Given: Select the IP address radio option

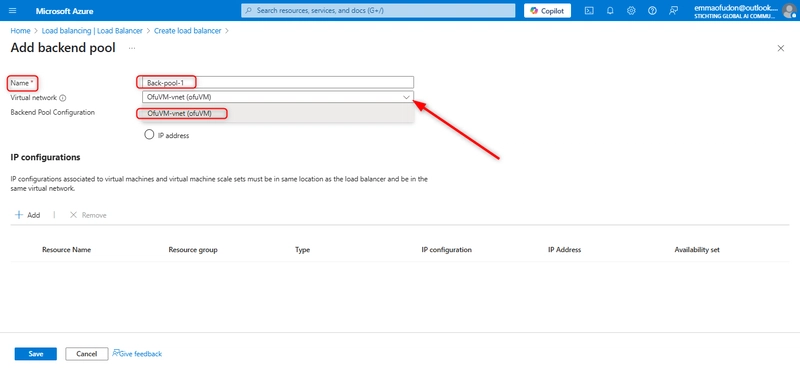Looking at the screenshot, I should 149,135.
